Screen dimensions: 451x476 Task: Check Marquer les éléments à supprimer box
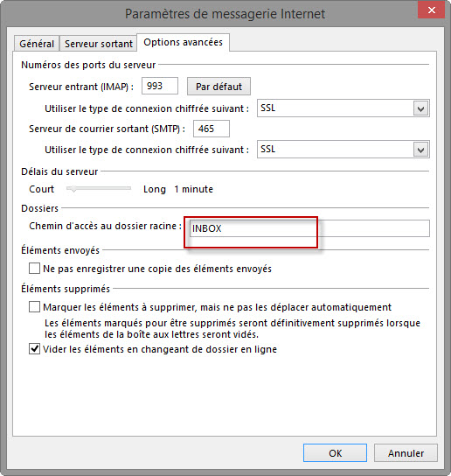[34, 307]
